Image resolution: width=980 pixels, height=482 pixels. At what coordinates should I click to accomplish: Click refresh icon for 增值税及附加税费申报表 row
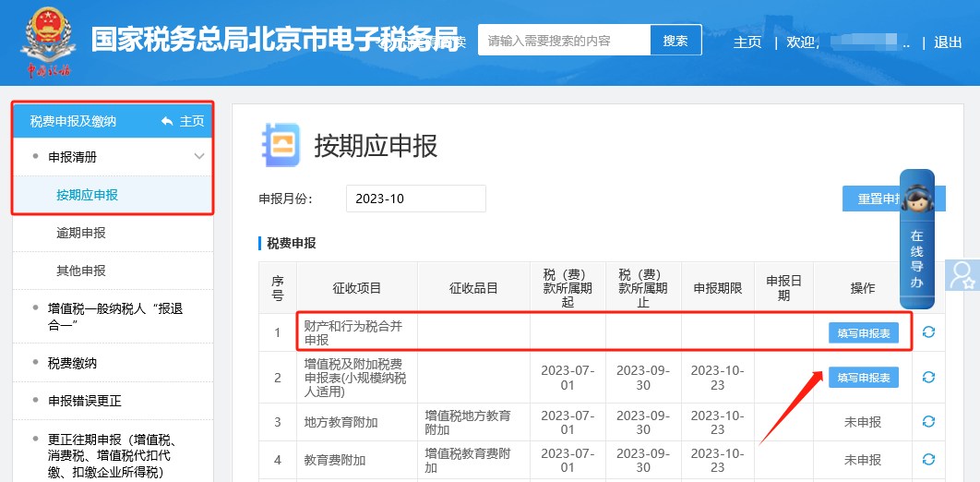point(928,377)
